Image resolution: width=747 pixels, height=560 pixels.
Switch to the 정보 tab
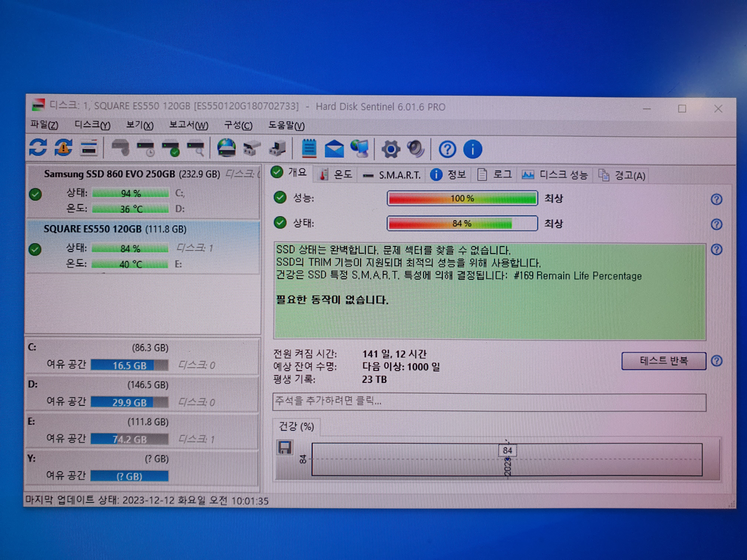(x=448, y=175)
